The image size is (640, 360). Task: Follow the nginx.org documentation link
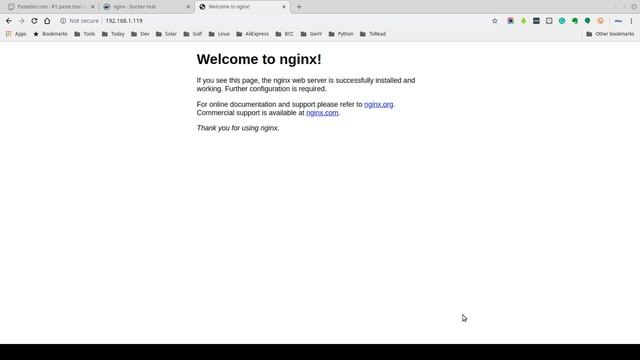(x=378, y=104)
